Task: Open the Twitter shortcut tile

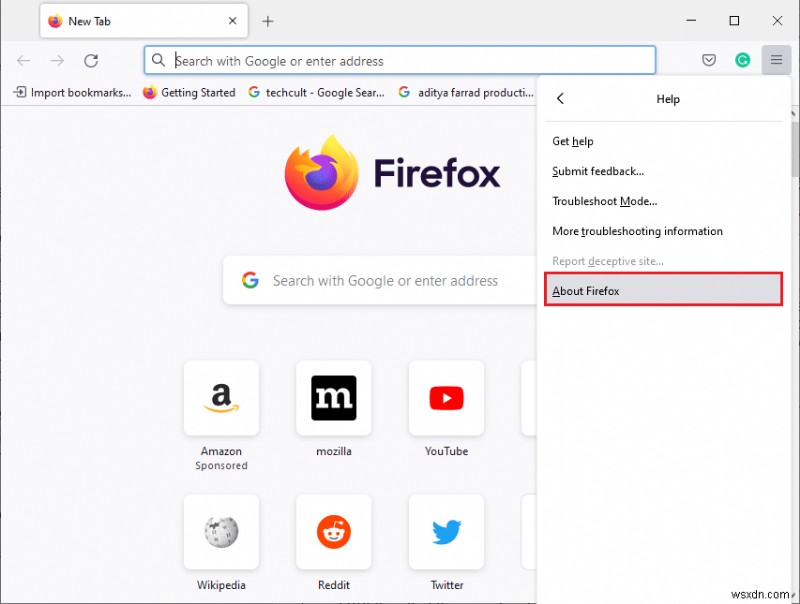Action: pyautogui.click(x=446, y=532)
